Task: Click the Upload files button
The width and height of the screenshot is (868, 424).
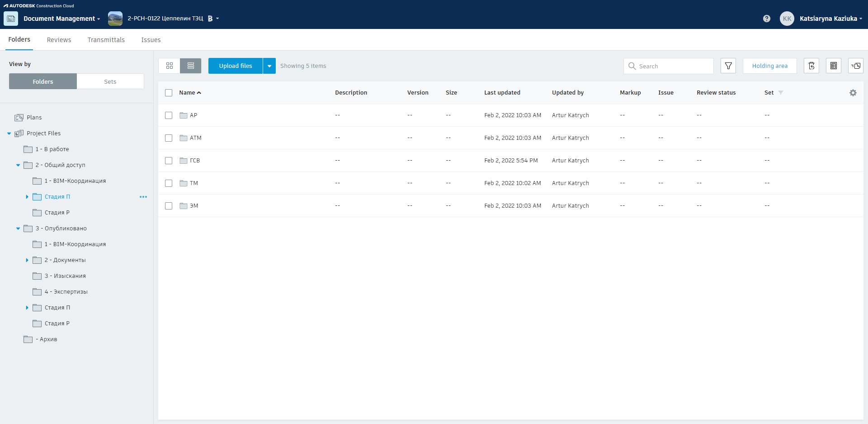Action: tap(236, 66)
